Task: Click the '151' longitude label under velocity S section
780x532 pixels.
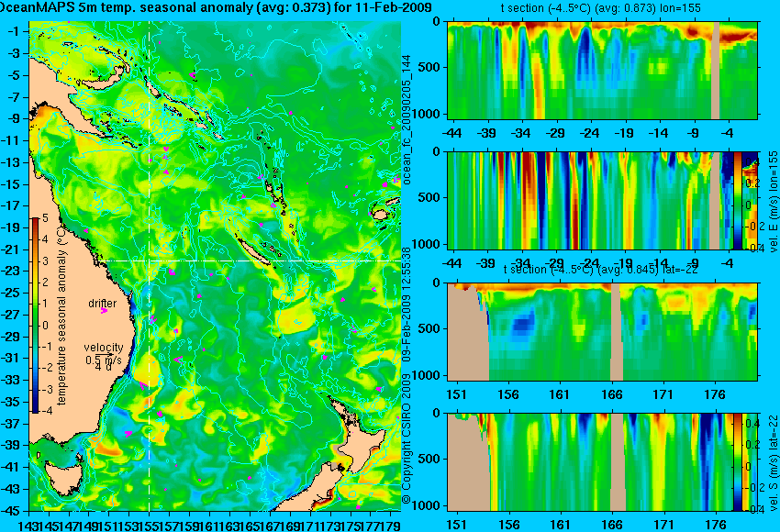Action: tap(457, 525)
